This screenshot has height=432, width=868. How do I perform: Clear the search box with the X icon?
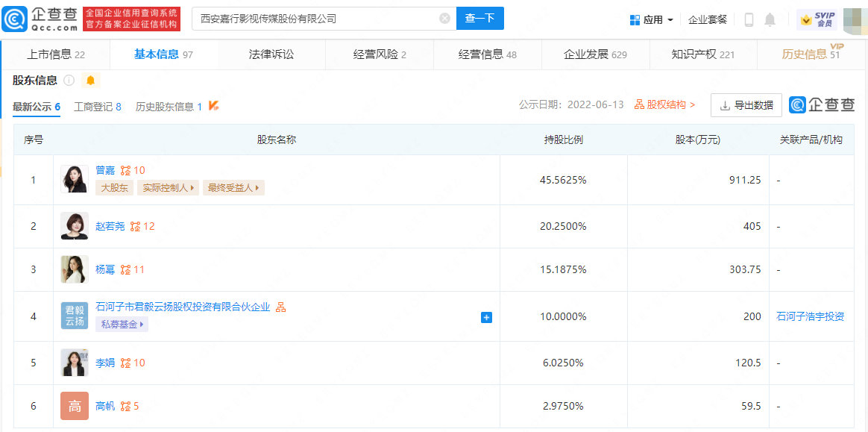(444, 19)
